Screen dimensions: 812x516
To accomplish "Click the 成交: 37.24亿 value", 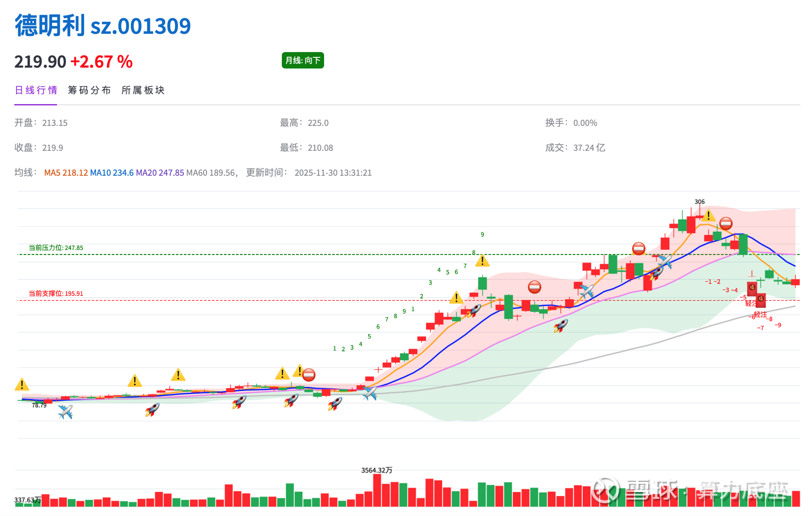I will tap(575, 148).
